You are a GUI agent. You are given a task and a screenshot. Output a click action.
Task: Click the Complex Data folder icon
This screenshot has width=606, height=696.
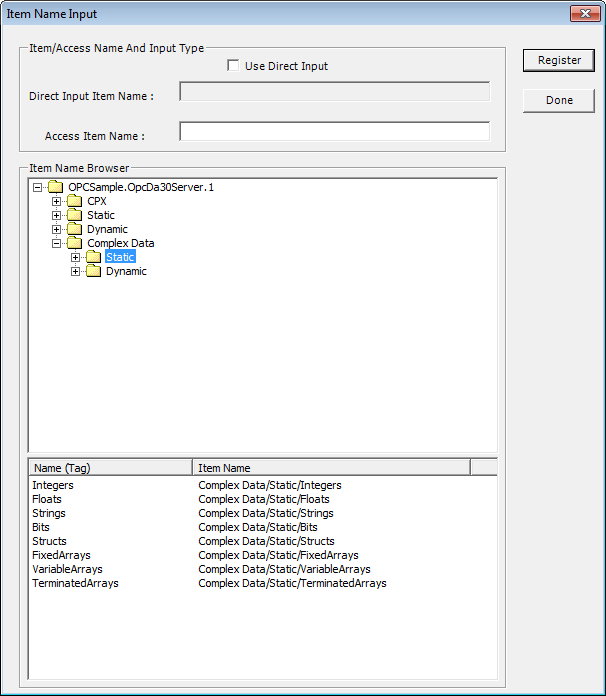click(x=74, y=243)
